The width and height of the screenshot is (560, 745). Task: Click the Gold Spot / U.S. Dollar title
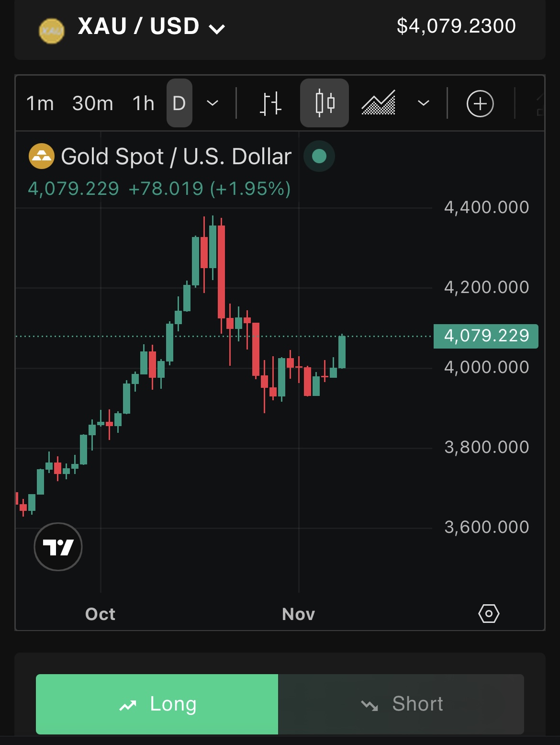coord(176,157)
